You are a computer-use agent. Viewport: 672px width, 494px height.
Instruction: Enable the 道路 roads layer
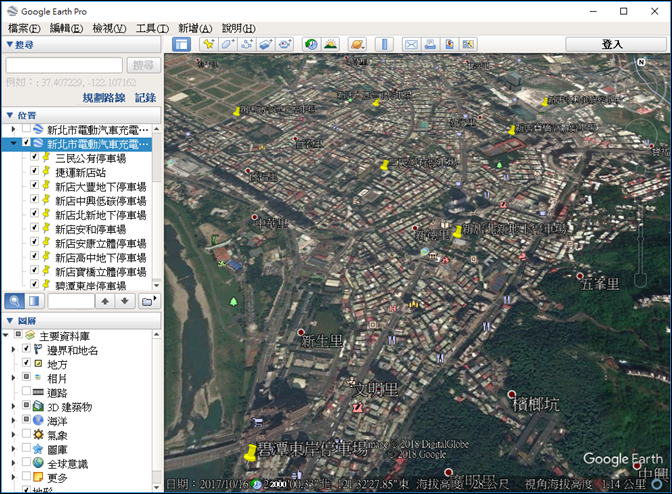point(26,391)
